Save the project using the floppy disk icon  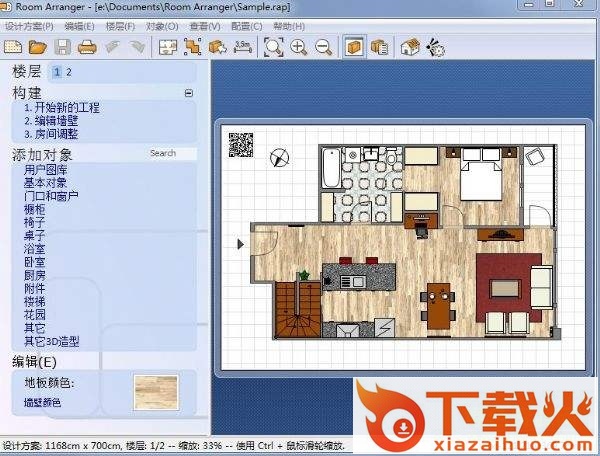coord(63,47)
